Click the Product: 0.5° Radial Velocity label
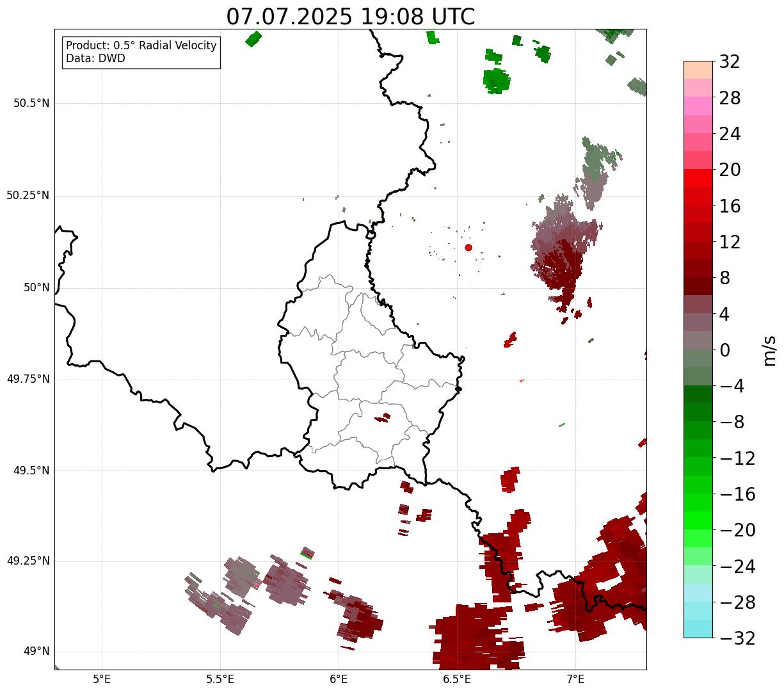The height and width of the screenshot is (692, 784). click(x=141, y=46)
